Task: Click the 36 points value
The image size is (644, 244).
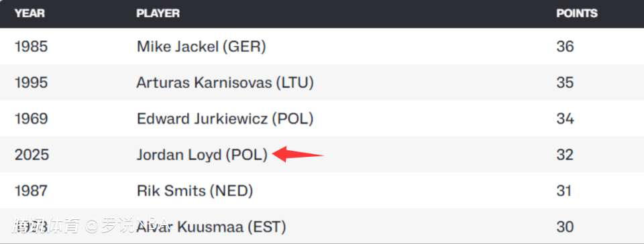Action: click(x=565, y=47)
